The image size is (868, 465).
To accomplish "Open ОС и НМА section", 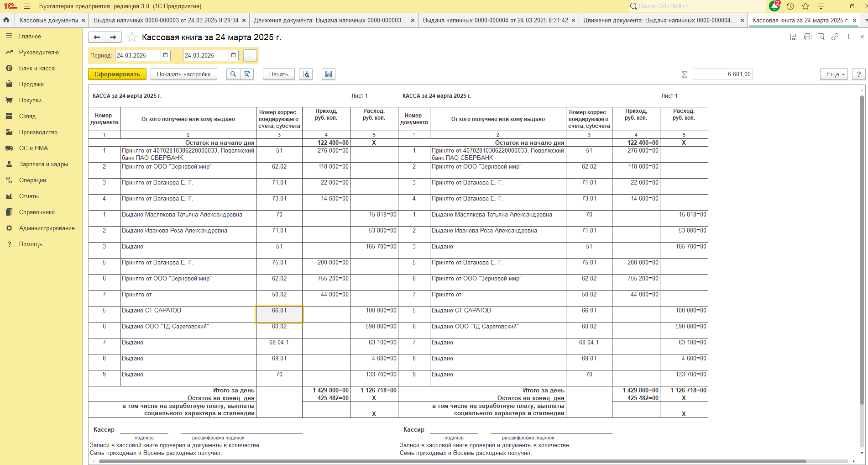I will point(33,148).
